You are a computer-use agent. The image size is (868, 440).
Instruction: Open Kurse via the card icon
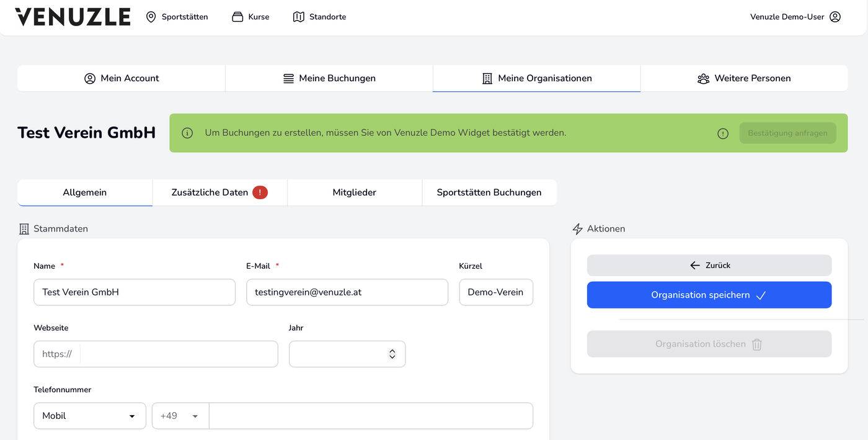237,17
